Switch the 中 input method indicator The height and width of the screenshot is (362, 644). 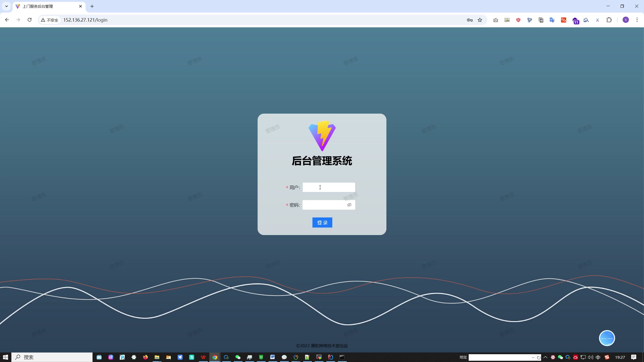pos(598,357)
